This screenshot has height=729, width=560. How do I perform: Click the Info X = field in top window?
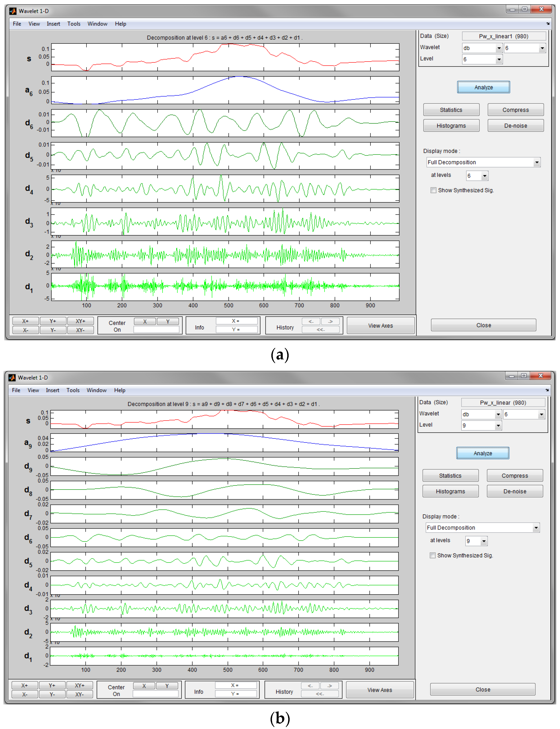pyautogui.click(x=236, y=321)
